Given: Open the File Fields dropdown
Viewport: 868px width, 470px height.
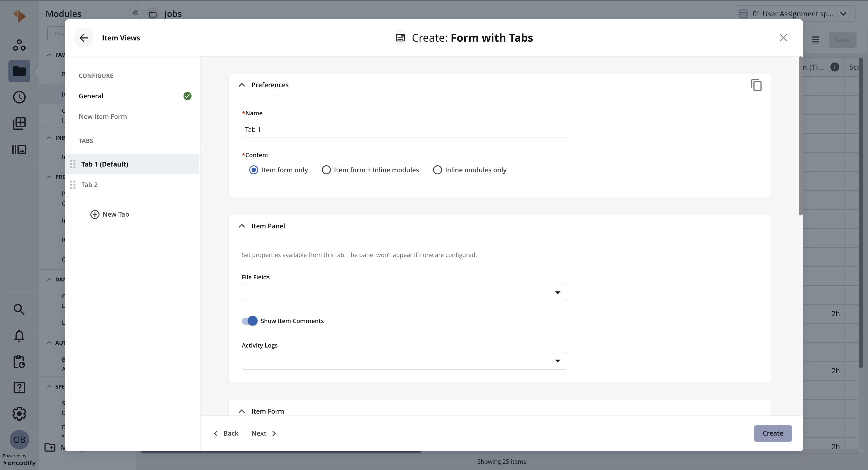Looking at the screenshot, I should 404,293.
